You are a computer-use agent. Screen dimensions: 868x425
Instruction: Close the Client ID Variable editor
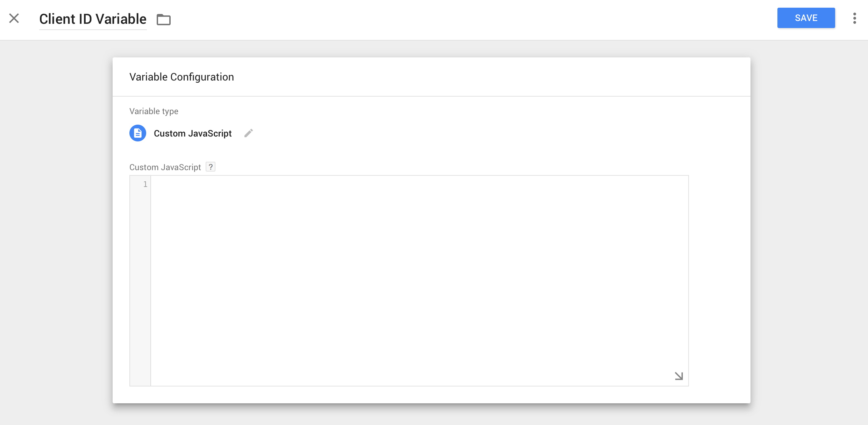point(14,18)
